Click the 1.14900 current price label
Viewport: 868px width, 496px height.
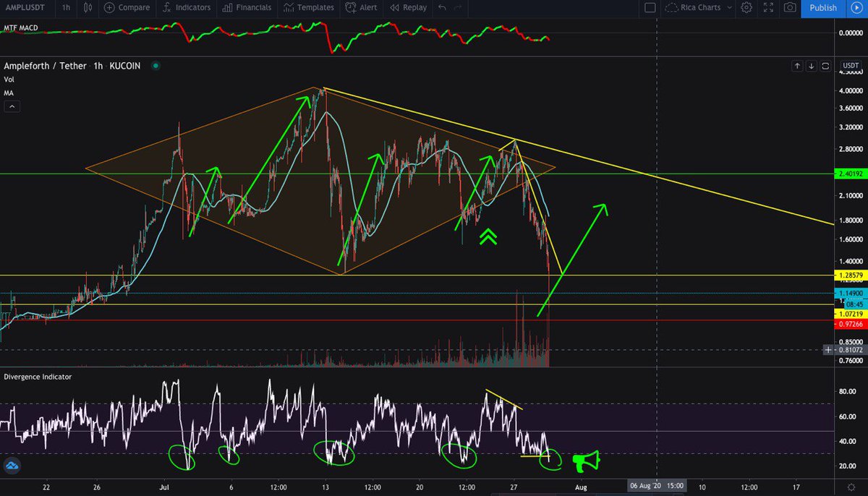coord(849,293)
